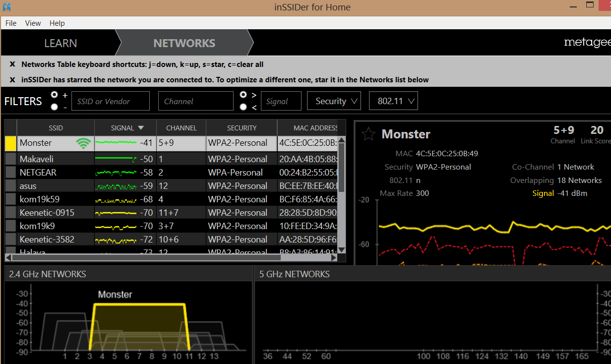Click the SSID or Vendor filter field
611x364 pixels.
click(110, 101)
